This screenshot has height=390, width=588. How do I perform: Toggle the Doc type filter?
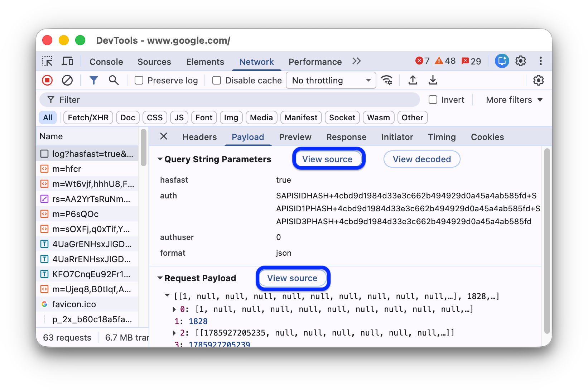[x=128, y=117]
